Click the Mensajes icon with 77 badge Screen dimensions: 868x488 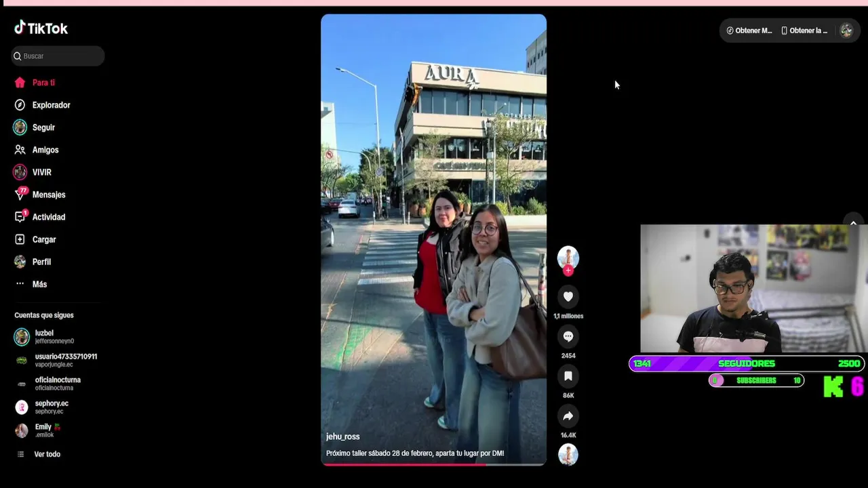pyautogui.click(x=20, y=194)
